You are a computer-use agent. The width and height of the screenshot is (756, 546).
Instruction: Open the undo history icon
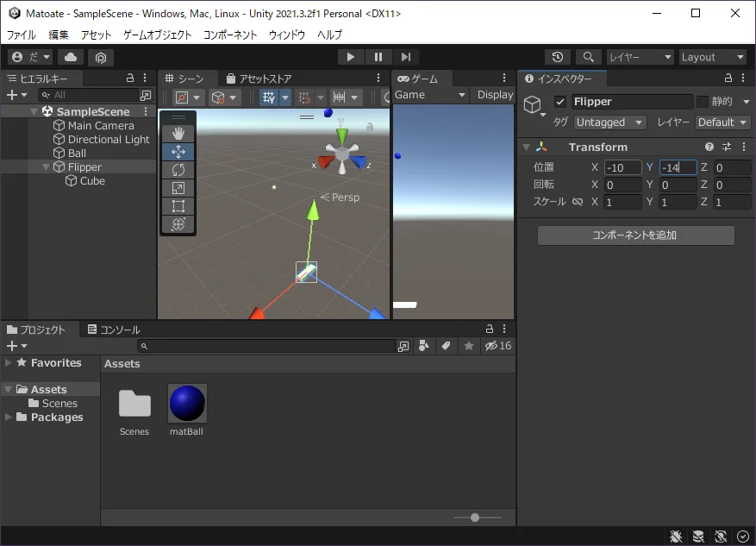558,57
